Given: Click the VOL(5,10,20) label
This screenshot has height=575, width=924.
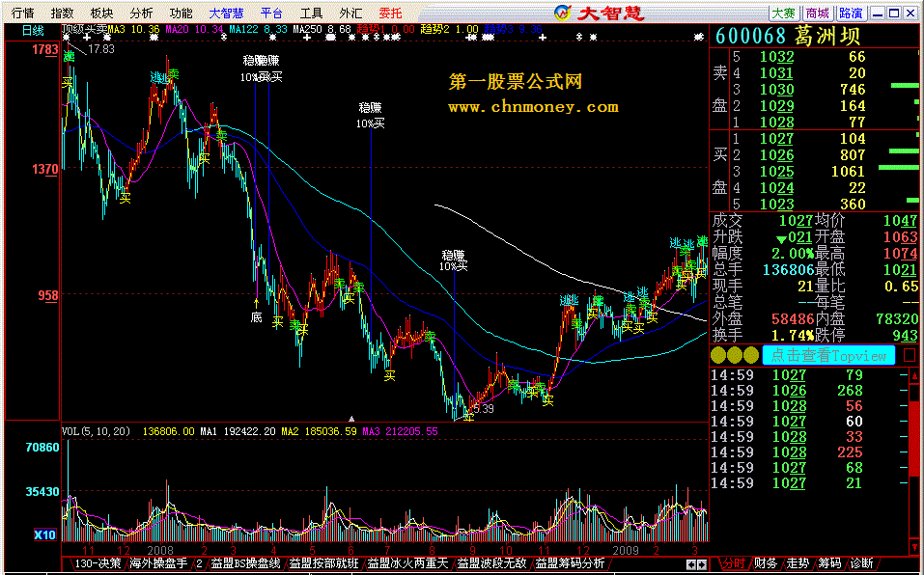Looking at the screenshot, I should [97, 431].
